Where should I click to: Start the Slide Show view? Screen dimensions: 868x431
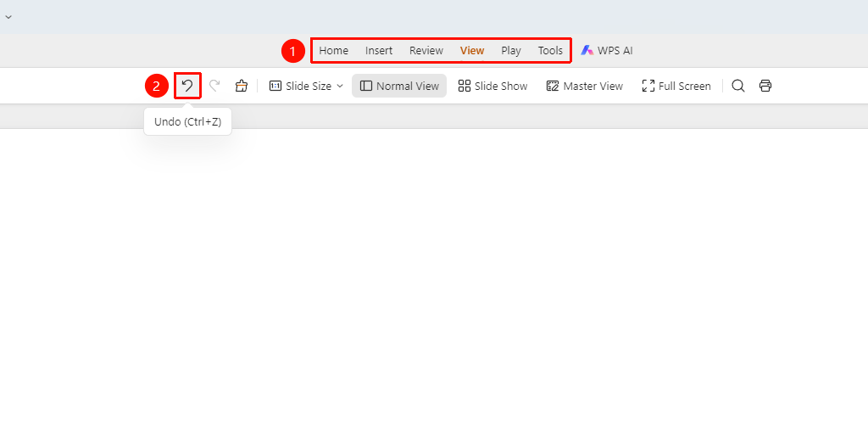[x=492, y=86]
